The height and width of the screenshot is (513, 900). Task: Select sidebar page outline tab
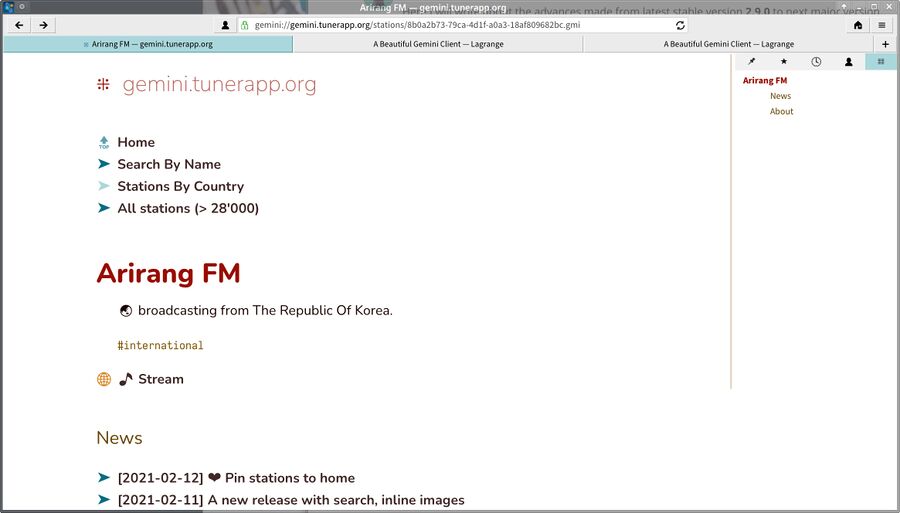[x=880, y=61]
